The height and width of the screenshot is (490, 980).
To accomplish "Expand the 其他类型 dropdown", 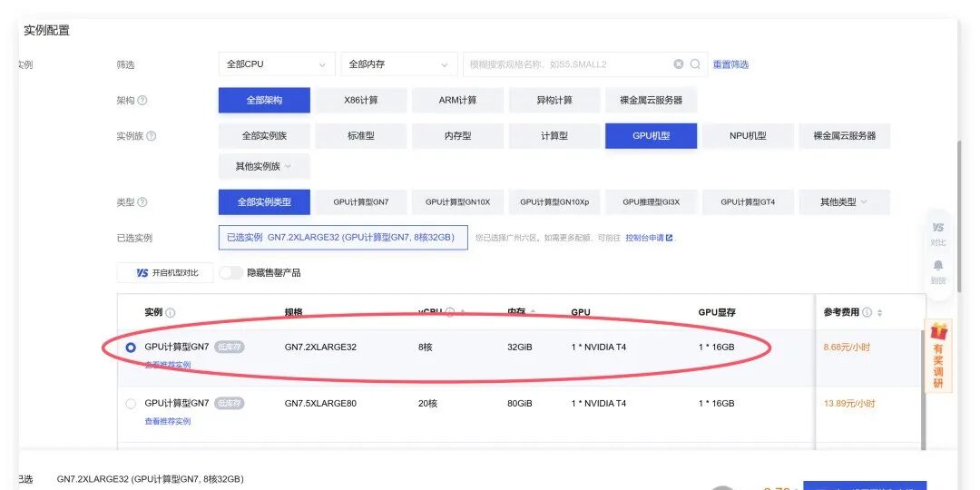I will [845, 202].
